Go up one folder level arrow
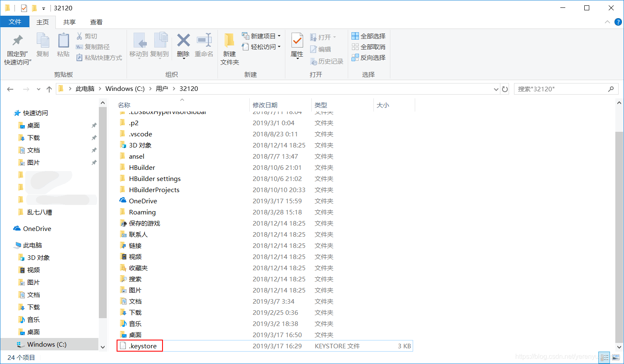The width and height of the screenshot is (624, 364). click(49, 89)
